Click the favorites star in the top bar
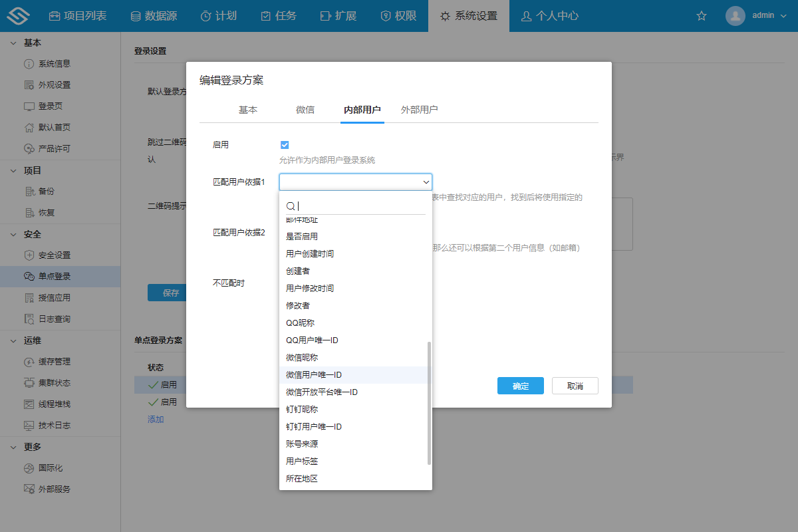This screenshot has width=798, height=532. click(x=701, y=15)
